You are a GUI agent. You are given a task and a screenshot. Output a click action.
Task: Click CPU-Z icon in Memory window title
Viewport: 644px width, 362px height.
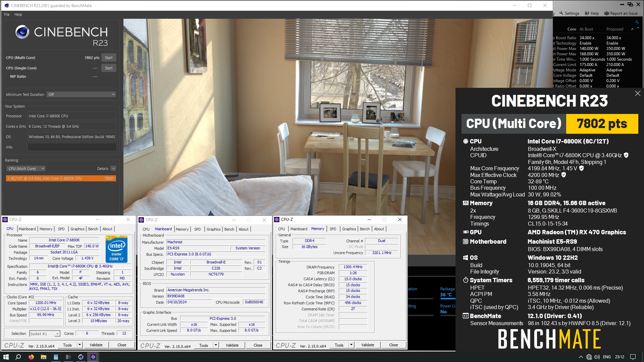click(277, 220)
